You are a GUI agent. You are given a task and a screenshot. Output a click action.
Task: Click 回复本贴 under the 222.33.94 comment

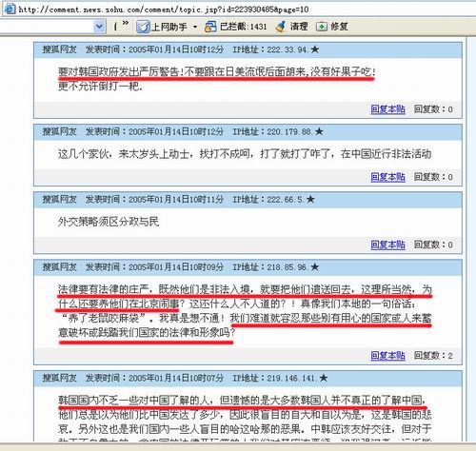387,109
